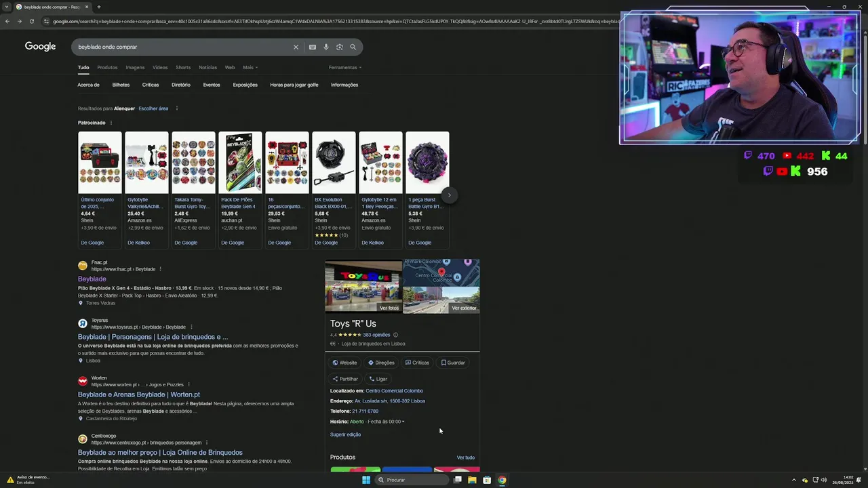The height and width of the screenshot is (488, 868).
Task: Expand Toys R Us opening hours dropdown
Action: [x=403, y=422]
